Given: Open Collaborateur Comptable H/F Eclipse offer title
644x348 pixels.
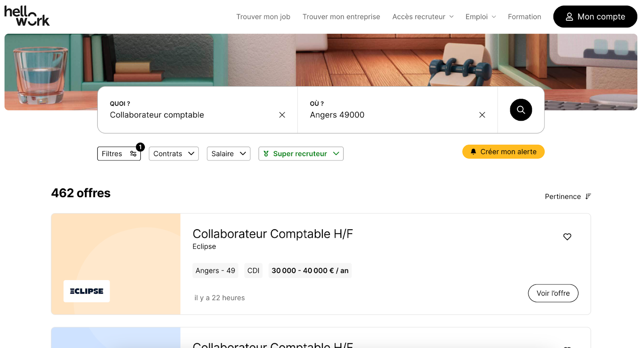Looking at the screenshot, I should (x=273, y=234).
